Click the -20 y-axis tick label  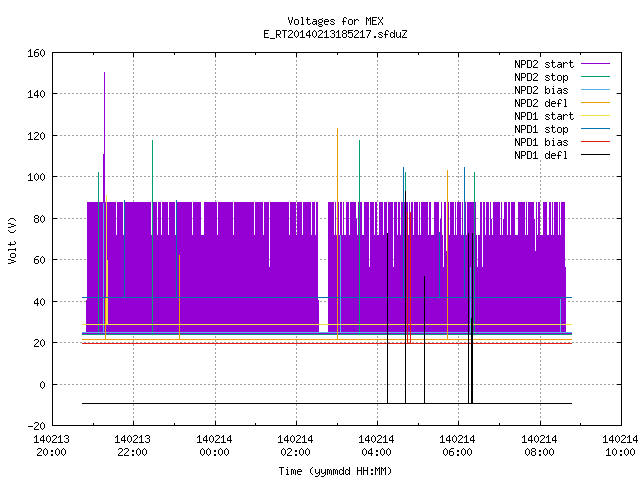(36, 426)
